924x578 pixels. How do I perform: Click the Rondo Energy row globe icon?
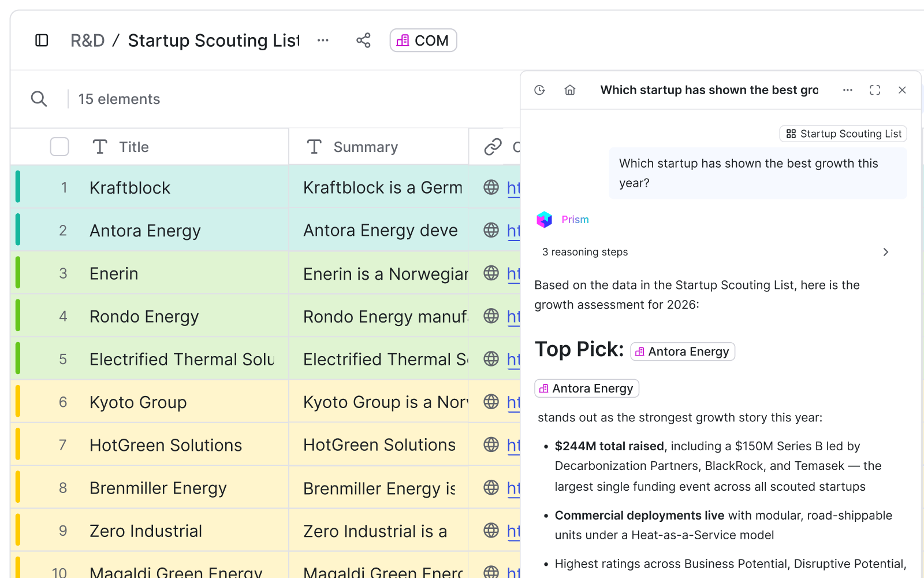(491, 316)
